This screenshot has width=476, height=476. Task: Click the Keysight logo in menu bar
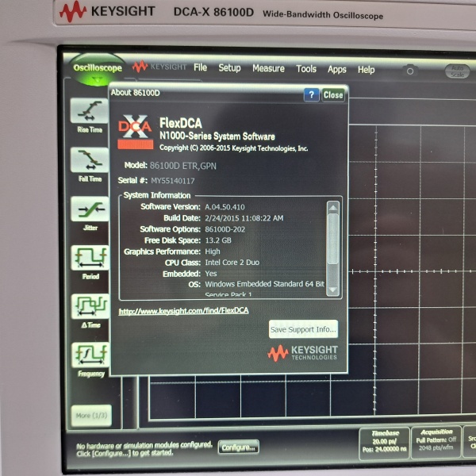pos(159,67)
